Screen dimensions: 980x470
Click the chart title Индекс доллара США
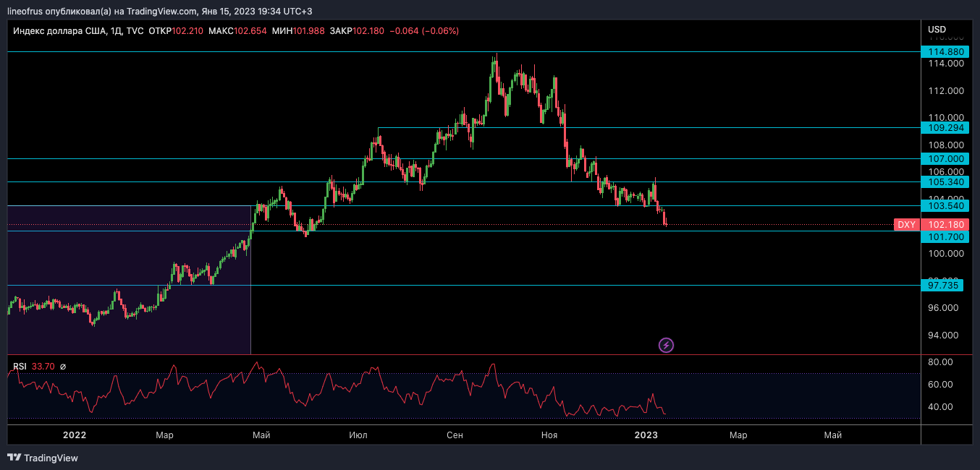pyautogui.click(x=59, y=31)
